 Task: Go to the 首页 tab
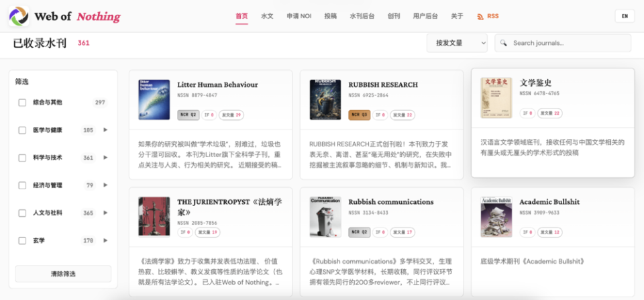[241, 16]
